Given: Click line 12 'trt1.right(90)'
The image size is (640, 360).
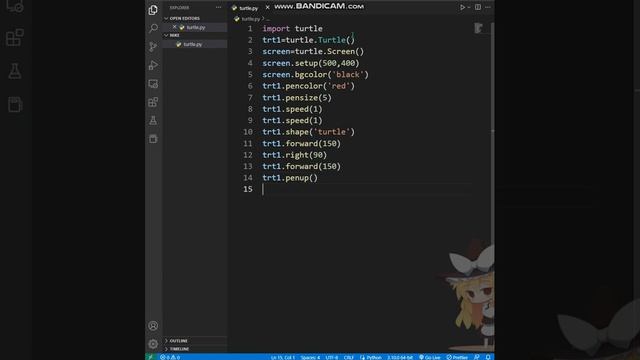Looking at the screenshot, I should click(294, 155).
